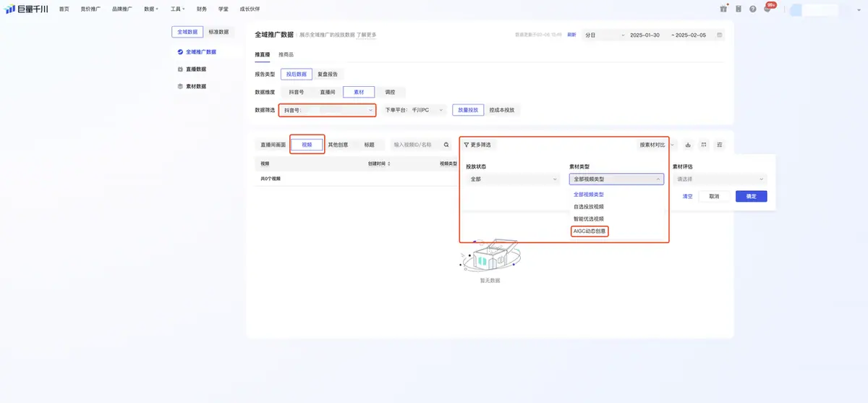The image size is (868, 403).
Task: Click the calendar icon in the date range
Action: [x=719, y=35]
